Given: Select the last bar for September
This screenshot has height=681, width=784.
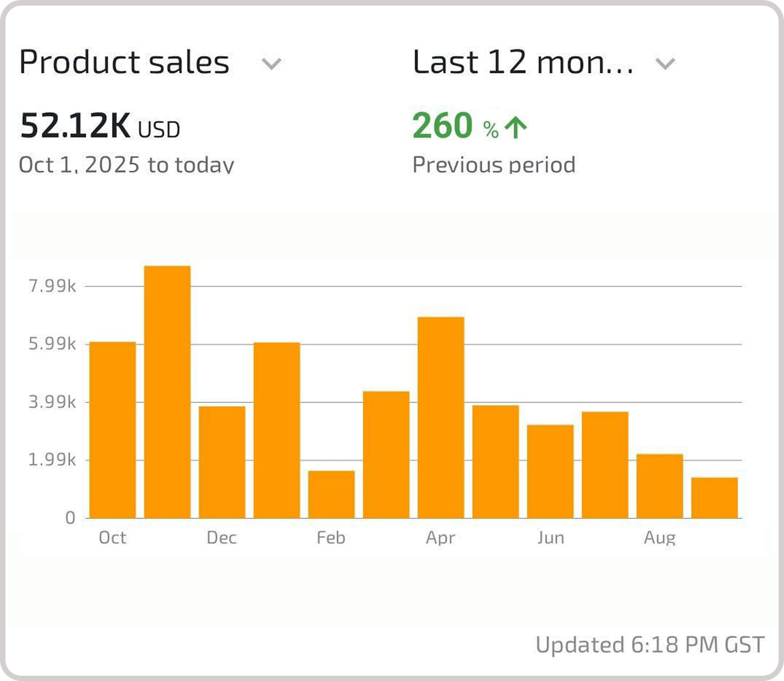Looking at the screenshot, I should 714,498.
